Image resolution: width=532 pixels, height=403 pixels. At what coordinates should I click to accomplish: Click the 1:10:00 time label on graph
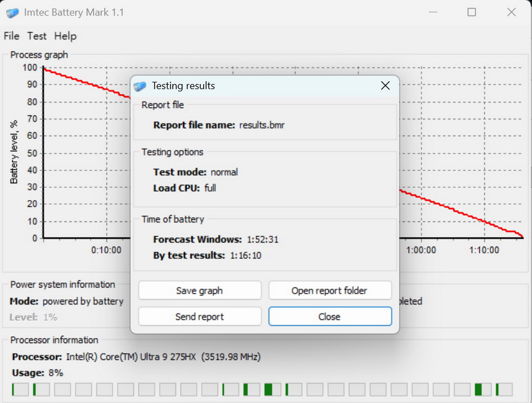pos(484,250)
